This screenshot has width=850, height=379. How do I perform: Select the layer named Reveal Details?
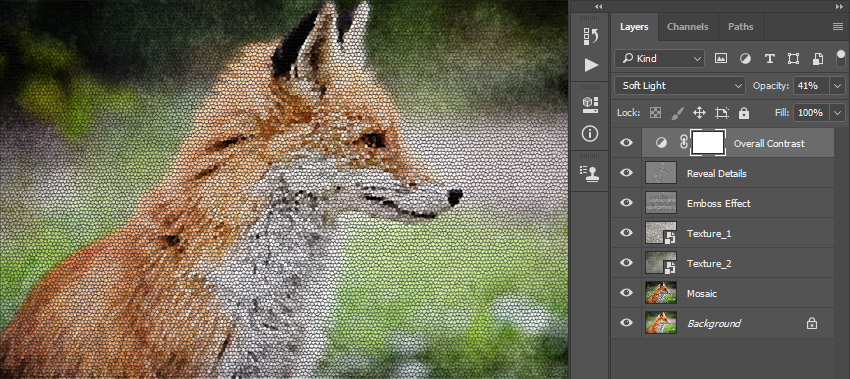tap(716, 174)
